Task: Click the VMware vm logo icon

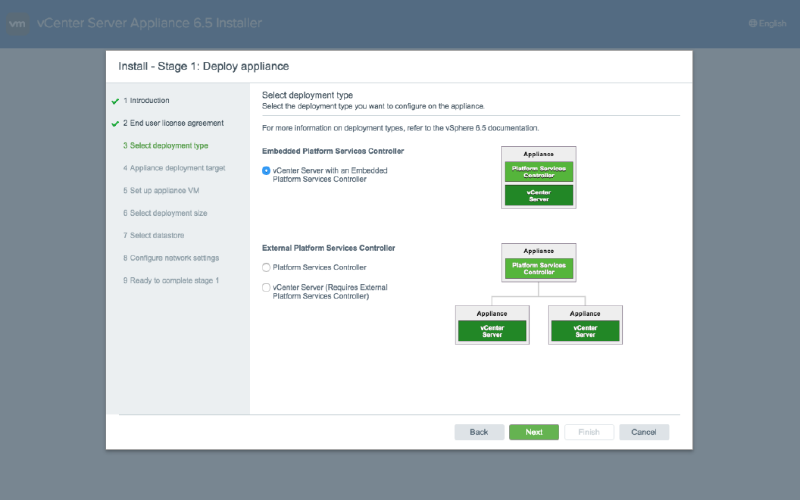Action: click(x=17, y=24)
